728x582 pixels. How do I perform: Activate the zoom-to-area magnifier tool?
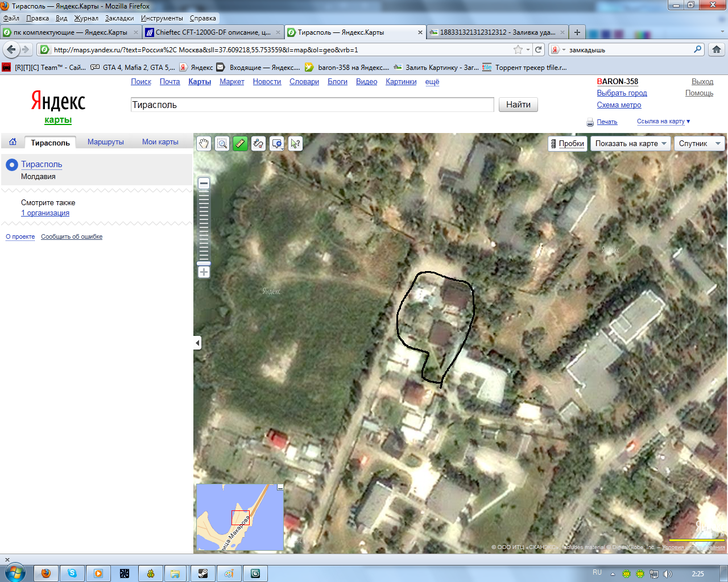pos(222,144)
